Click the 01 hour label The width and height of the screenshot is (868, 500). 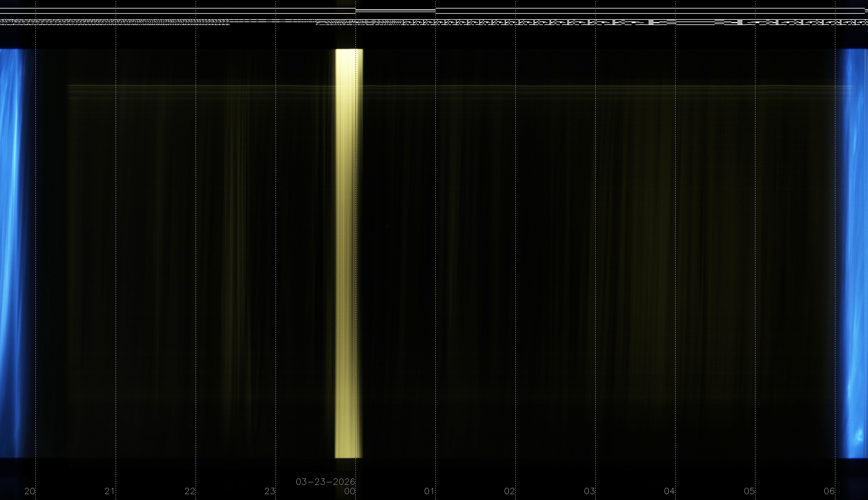[x=429, y=491]
